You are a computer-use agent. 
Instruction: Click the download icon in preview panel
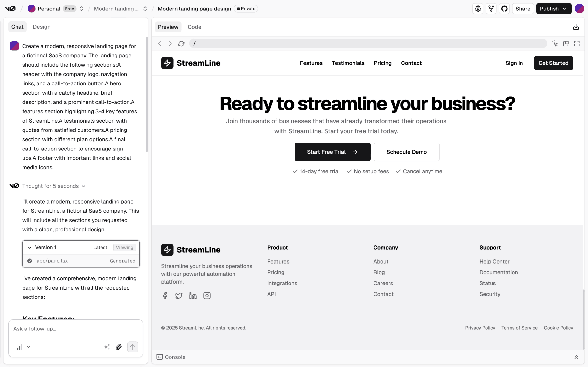576,27
